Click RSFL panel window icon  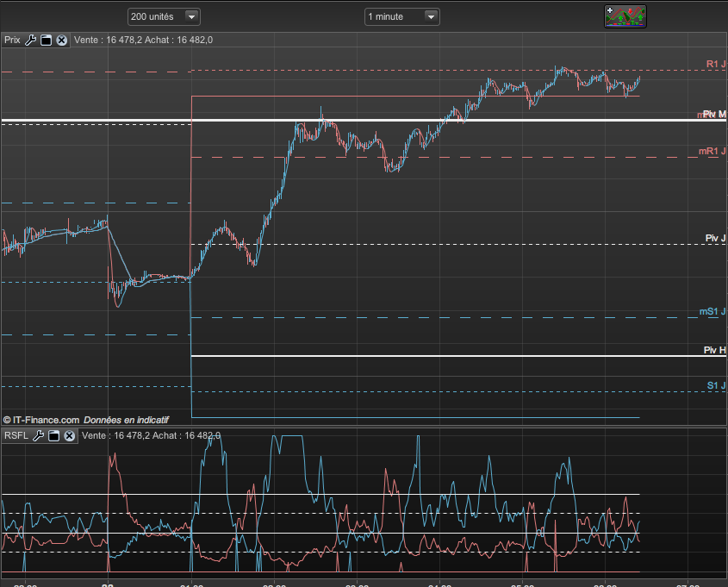click(54, 435)
